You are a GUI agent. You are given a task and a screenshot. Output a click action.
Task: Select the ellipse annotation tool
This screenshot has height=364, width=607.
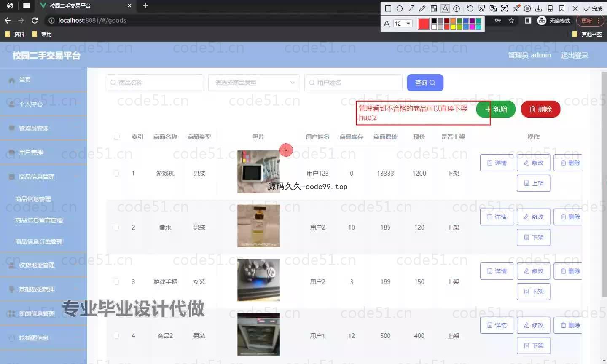(x=400, y=8)
